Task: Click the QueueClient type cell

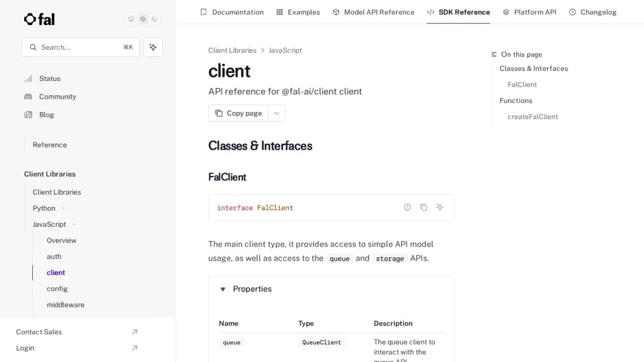Action: 321,342
